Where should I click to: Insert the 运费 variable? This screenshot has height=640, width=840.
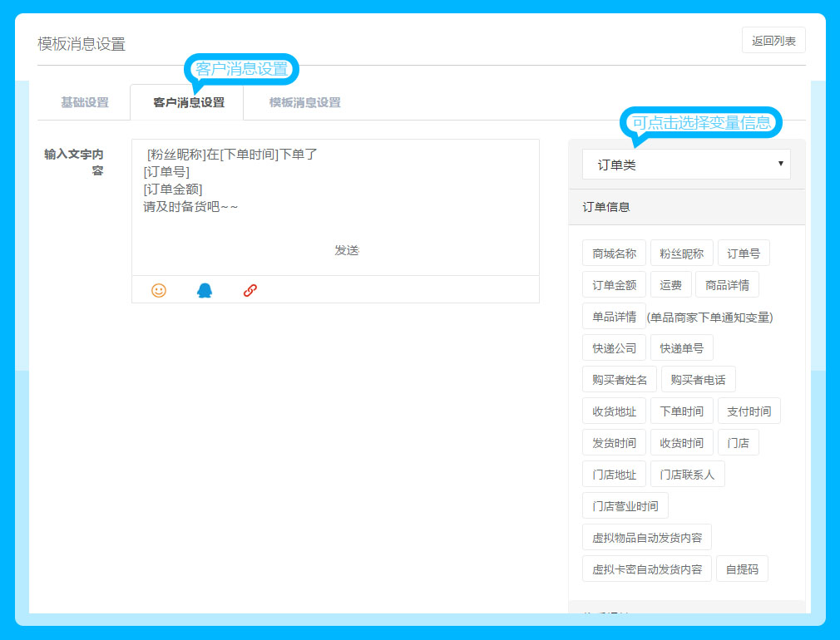click(x=670, y=285)
